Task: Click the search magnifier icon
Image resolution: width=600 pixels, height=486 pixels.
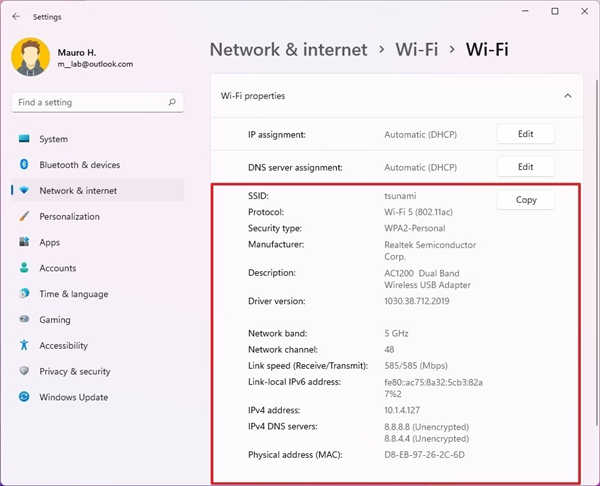Action: click(x=173, y=102)
